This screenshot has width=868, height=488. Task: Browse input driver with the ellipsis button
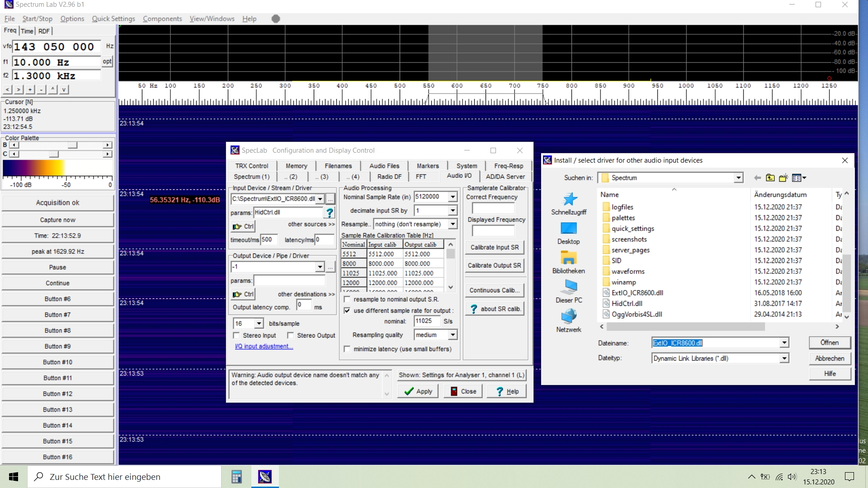click(x=330, y=199)
